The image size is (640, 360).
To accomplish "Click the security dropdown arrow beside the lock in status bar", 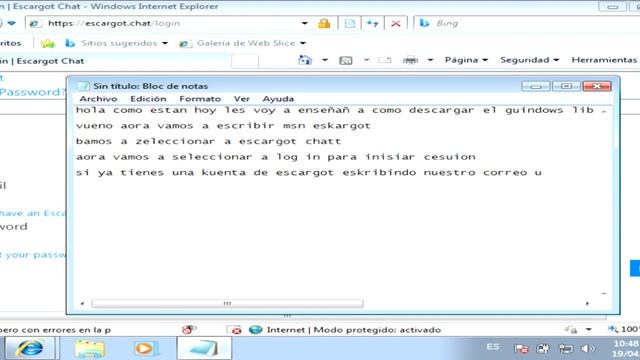I will coord(588,329).
